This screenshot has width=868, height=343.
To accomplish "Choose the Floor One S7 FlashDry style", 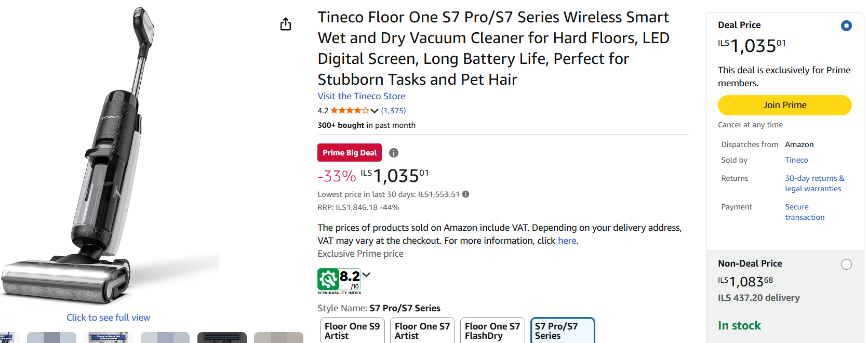I will click(492, 331).
